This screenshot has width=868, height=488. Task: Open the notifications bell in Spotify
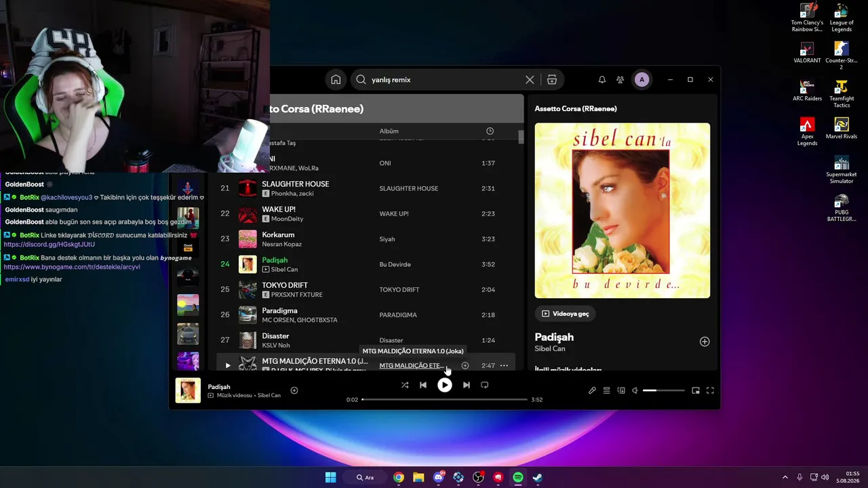pyautogui.click(x=601, y=79)
